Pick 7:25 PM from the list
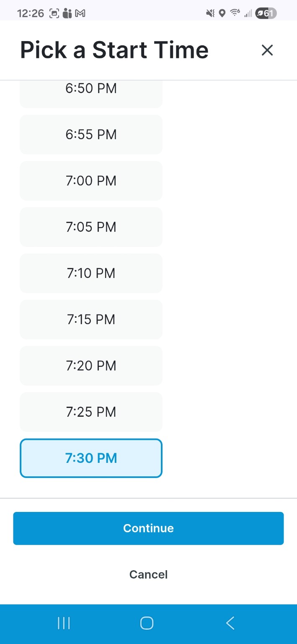This screenshot has height=644, width=297. 91,412
